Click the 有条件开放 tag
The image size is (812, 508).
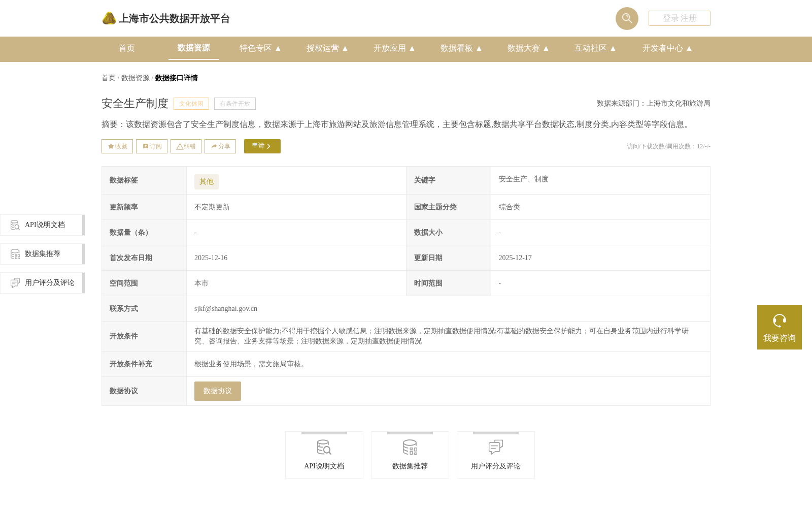235,104
